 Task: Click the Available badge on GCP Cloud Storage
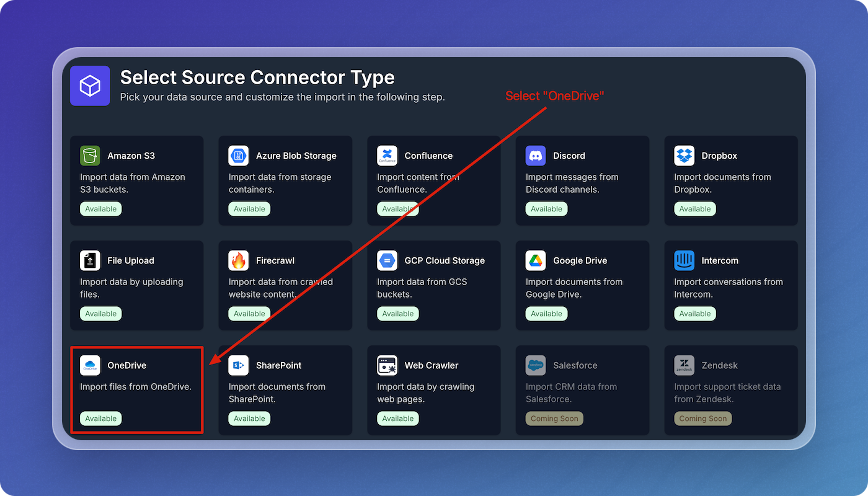(x=398, y=314)
